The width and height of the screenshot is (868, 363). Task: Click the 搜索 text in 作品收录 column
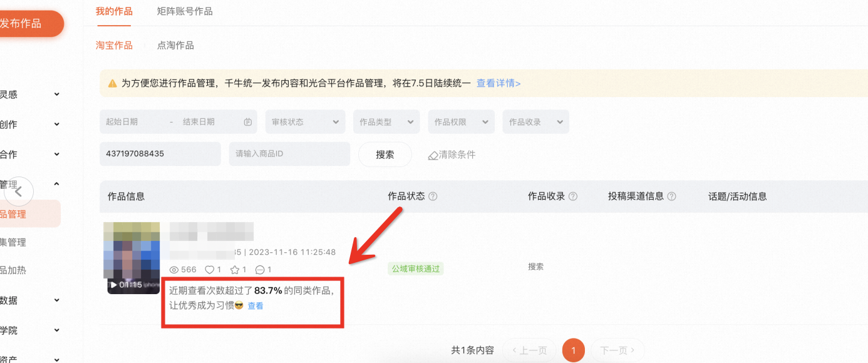pos(535,267)
